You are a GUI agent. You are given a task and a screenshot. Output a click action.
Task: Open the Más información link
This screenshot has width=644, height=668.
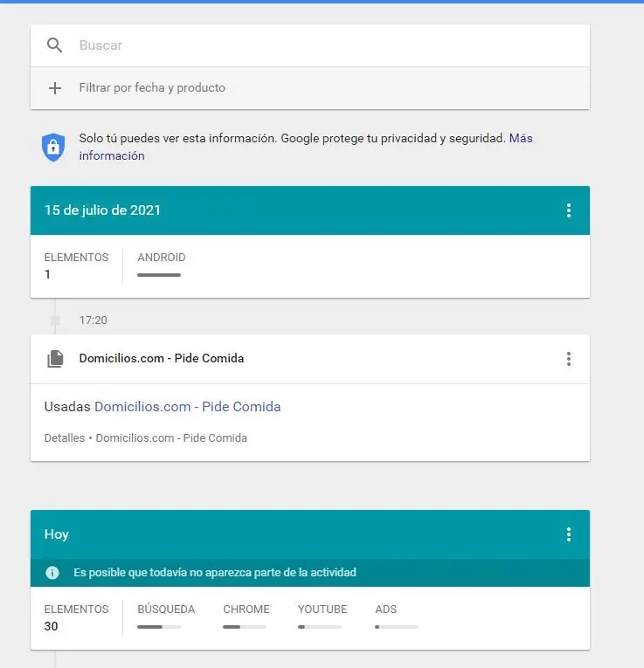(x=306, y=147)
